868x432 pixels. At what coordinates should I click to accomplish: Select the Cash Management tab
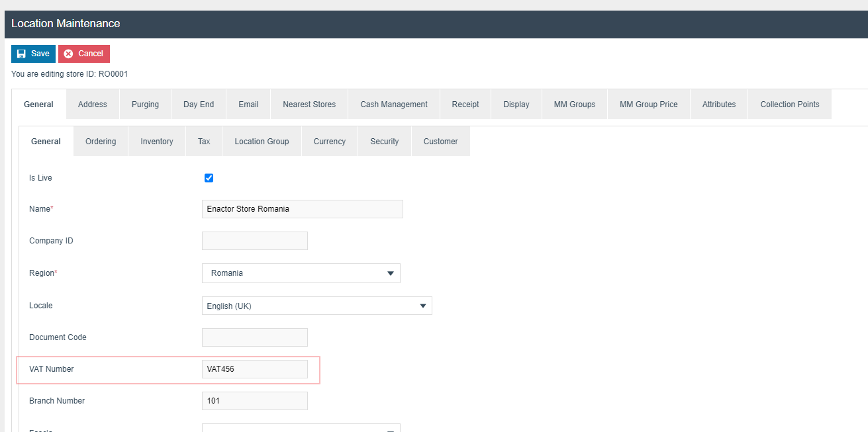click(394, 105)
